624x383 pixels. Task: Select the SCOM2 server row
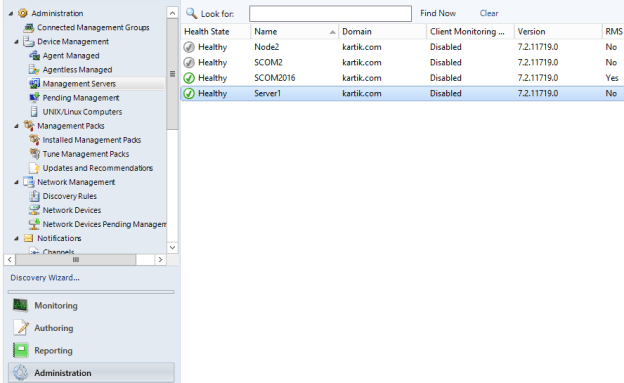(x=402, y=63)
